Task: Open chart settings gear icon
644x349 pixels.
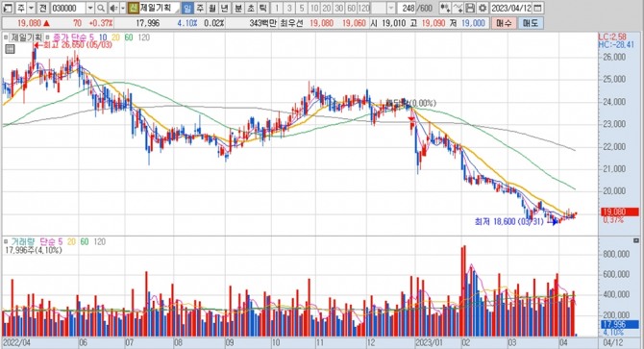Action: click(x=483, y=8)
